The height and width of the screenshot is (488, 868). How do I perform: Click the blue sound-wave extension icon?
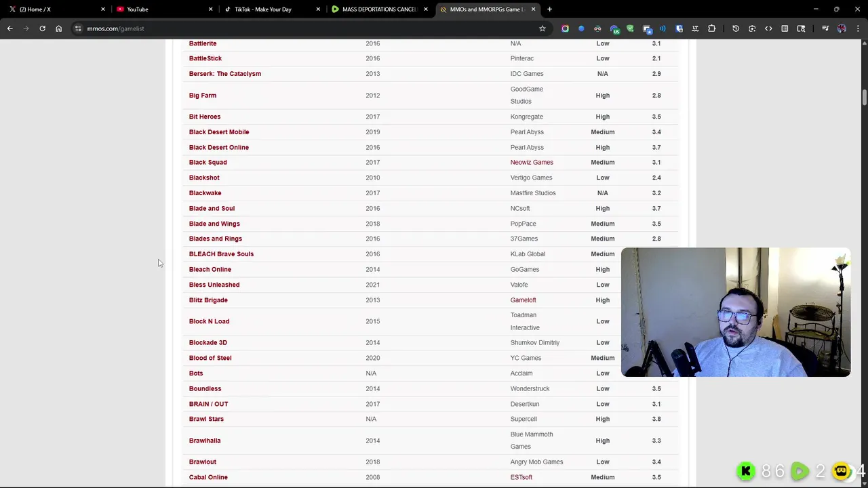click(x=663, y=28)
